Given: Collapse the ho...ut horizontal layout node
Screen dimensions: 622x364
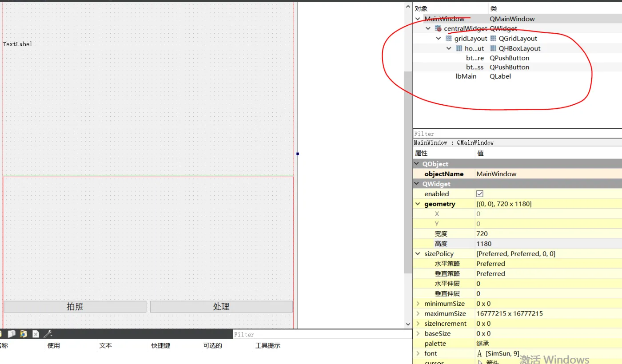Looking at the screenshot, I should tap(449, 48).
